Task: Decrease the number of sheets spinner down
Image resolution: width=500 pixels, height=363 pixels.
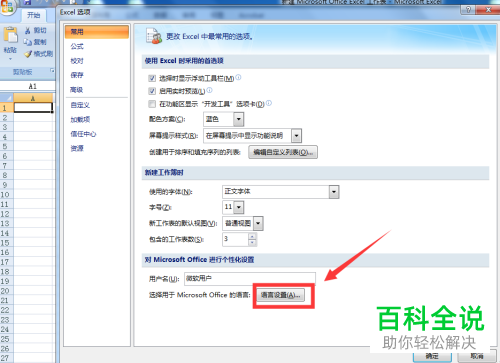Action: pos(252,242)
